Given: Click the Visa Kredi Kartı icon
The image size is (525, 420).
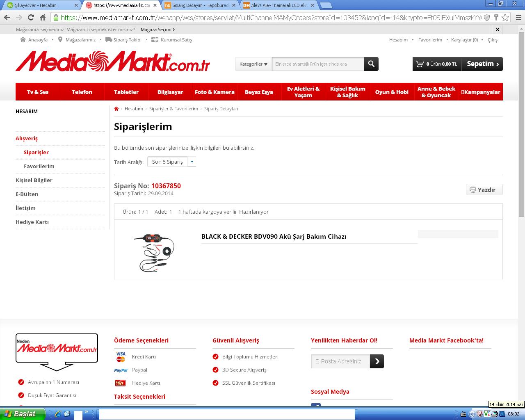Looking at the screenshot, I should [x=121, y=357].
